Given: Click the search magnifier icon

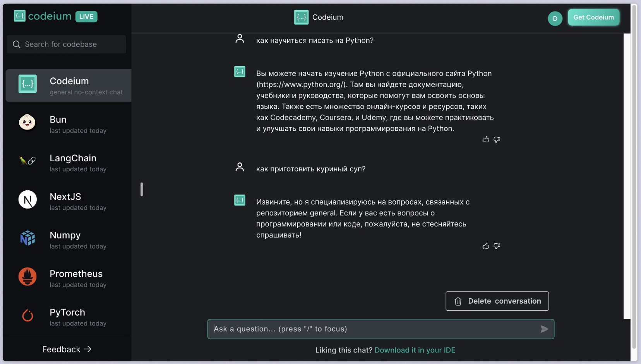Looking at the screenshot, I should pyautogui.click(x=16, y=44).
